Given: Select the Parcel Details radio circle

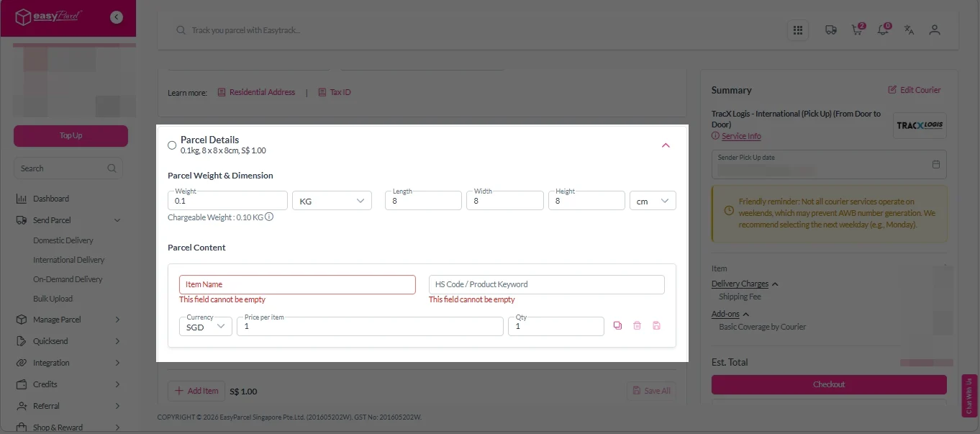Looking at the screenshot, I should click(172, 145).
